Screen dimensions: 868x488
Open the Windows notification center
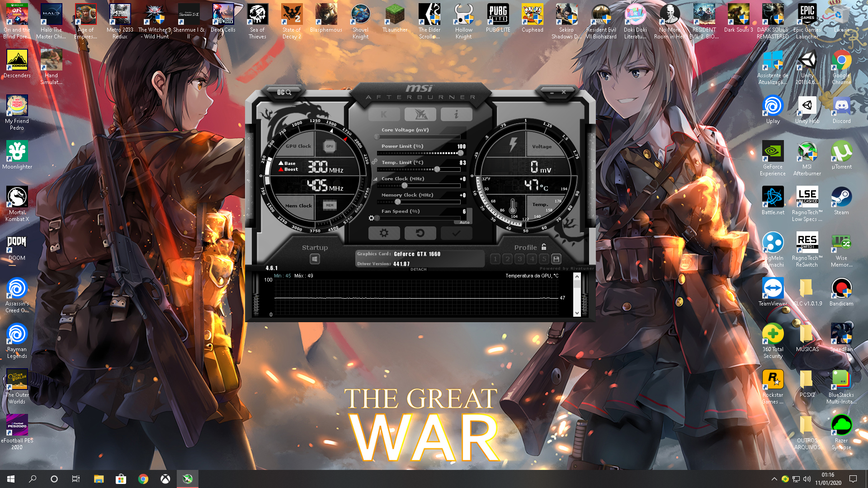coord(853,479)
